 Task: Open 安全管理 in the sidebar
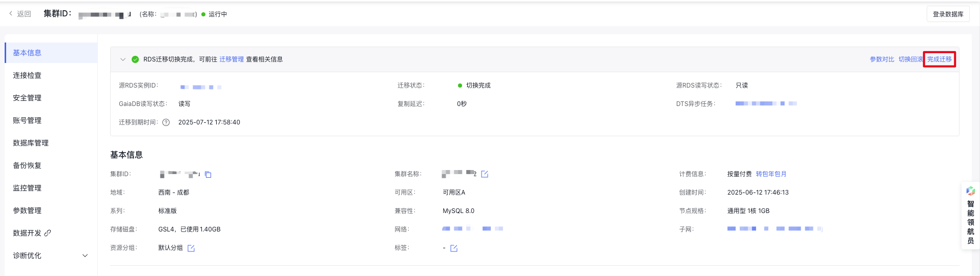(x=51, y=98)
